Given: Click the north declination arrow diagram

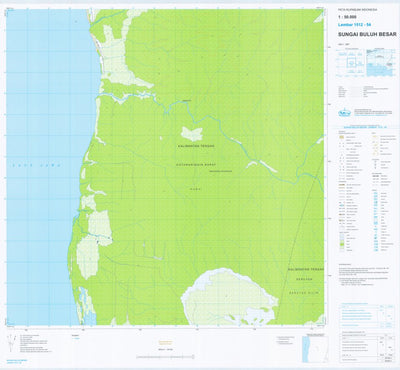Looking at the screenshot, I should (12, 342).
